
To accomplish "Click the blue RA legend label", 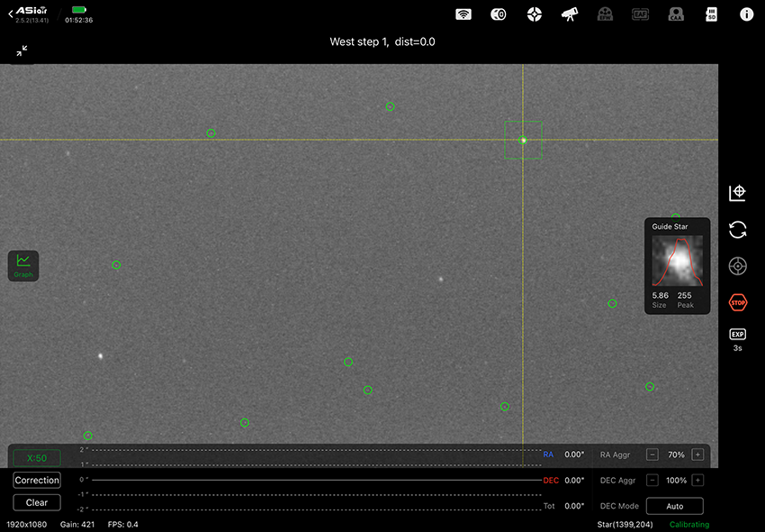I will tap(548, 455).
